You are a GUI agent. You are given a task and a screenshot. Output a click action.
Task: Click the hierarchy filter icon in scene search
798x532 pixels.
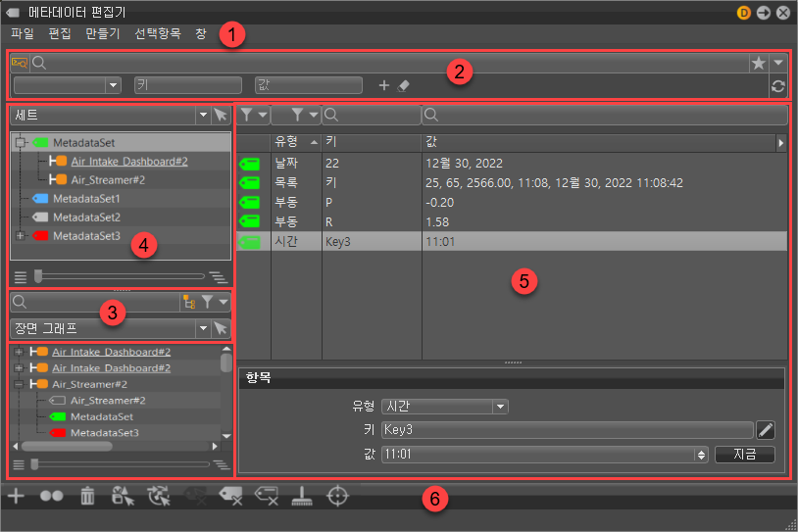pyautogui.click(x=189, y=302)
